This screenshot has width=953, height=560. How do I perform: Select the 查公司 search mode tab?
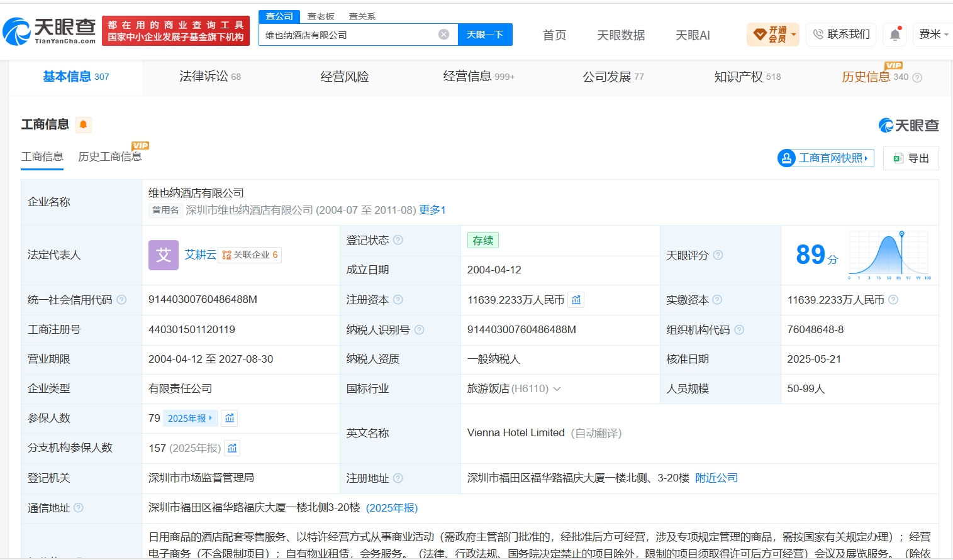pyautogui.click(x=279, y=16)
